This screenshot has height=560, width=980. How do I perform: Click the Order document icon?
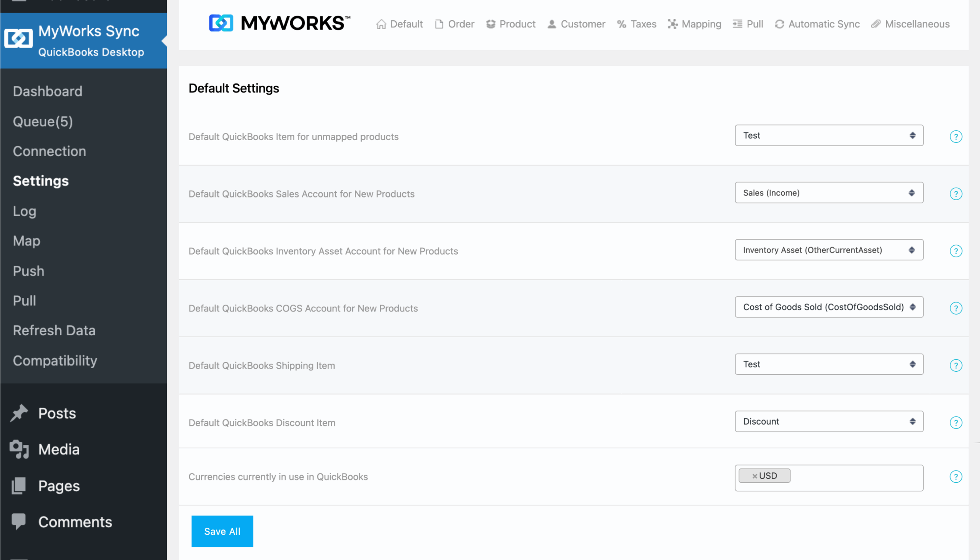pos(438,24)
